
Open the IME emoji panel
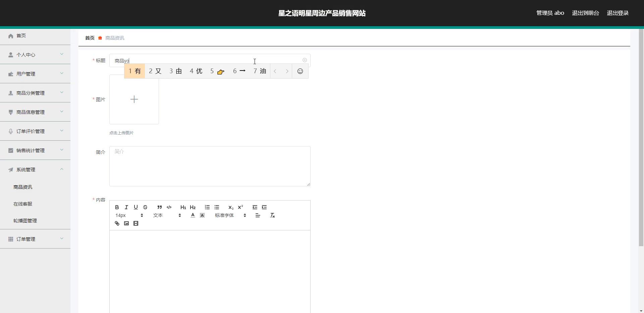300,71
